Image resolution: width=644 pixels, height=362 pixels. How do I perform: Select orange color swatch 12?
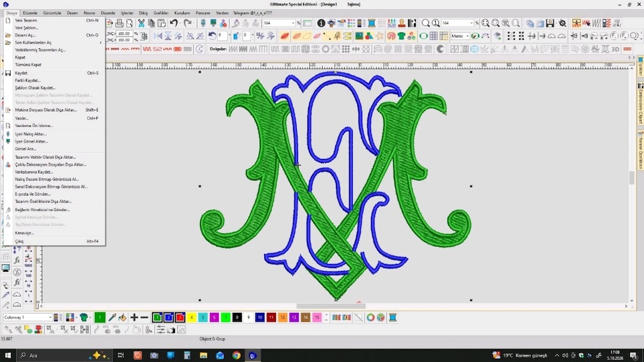click(x=282, y=317)
